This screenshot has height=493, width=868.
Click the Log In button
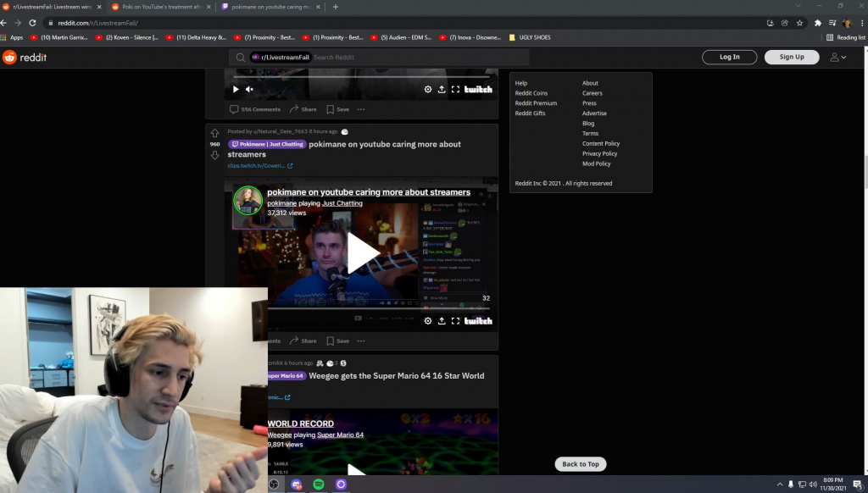pyautogui.click(x=730, y=57)
